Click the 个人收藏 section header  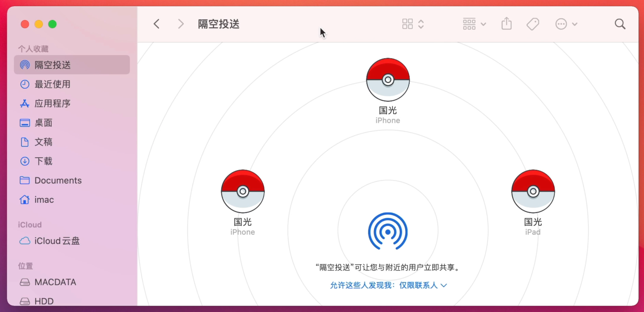click(x=33, y=49)
